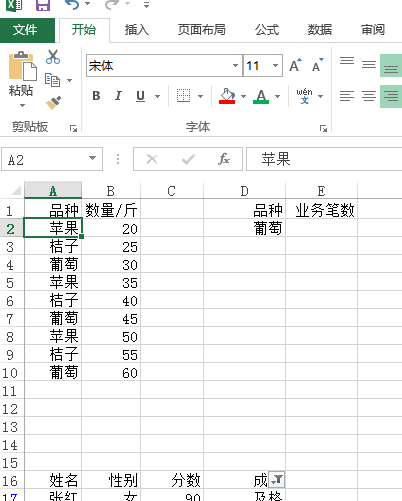The image size is (402, 501).
Task: Open the Borders dropdown arrow
Action: (200, 96)
